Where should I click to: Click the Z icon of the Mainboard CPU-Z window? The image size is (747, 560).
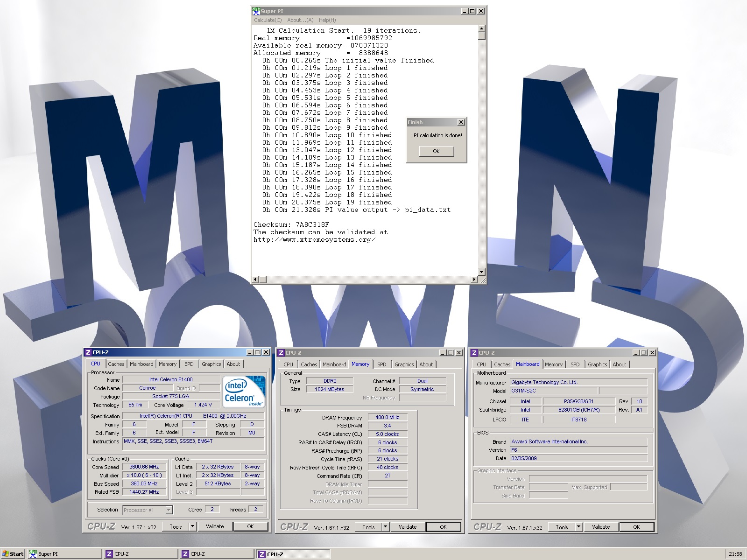(474, 353)
